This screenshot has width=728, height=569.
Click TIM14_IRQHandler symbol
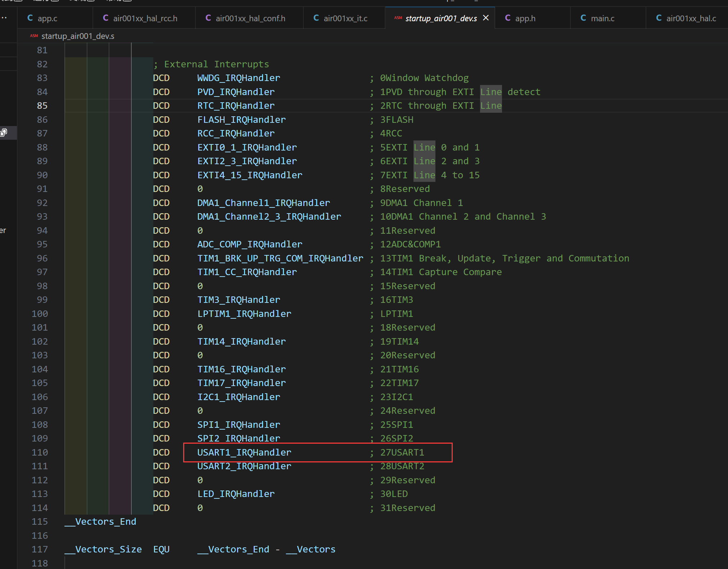coord(241,342)
